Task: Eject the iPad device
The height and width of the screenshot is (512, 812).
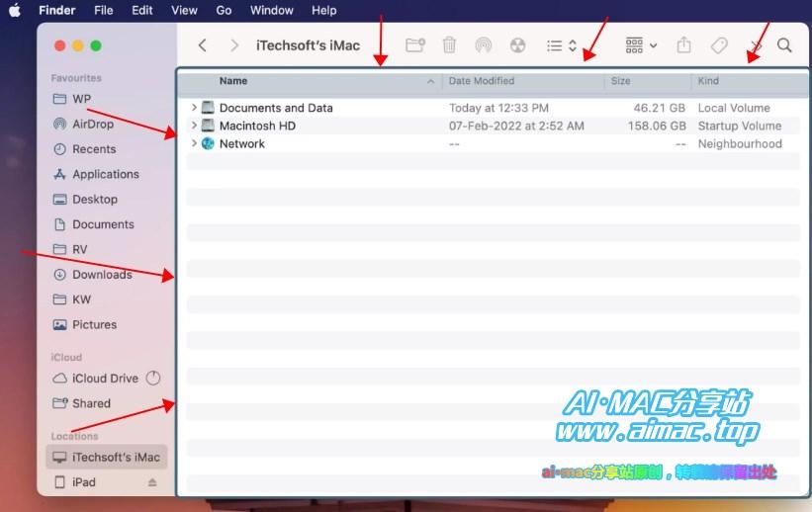Action: click(x=152, y=482)
